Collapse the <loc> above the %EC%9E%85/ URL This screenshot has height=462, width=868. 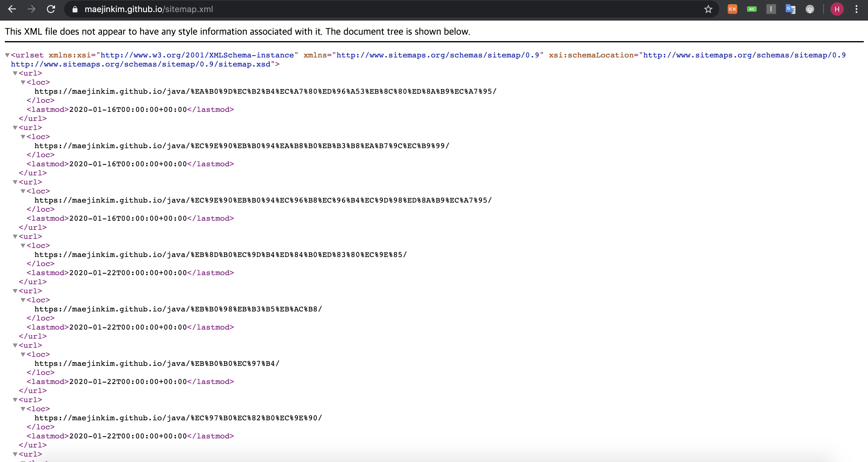(23, 246)
